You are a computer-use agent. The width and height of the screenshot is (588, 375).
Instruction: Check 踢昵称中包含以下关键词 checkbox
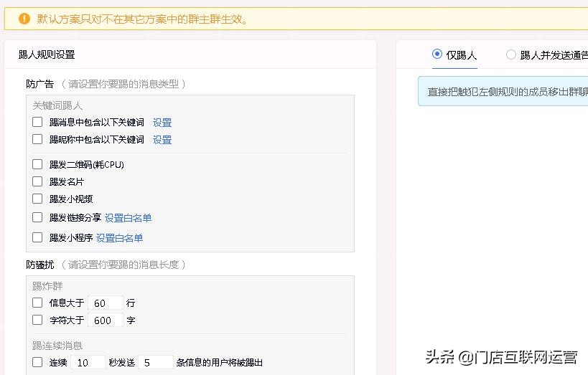coord(37,139)
